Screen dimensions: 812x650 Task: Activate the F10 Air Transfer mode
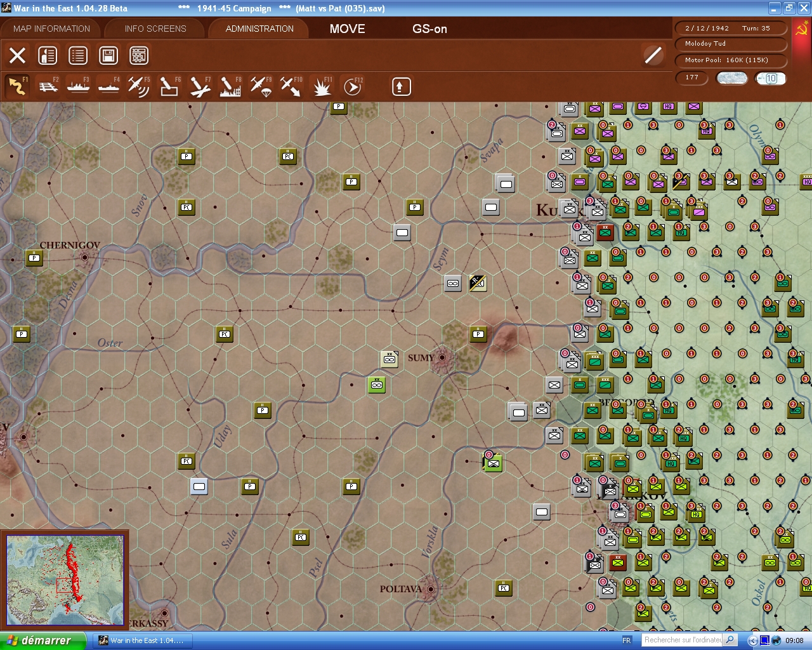tap(291, 86)
